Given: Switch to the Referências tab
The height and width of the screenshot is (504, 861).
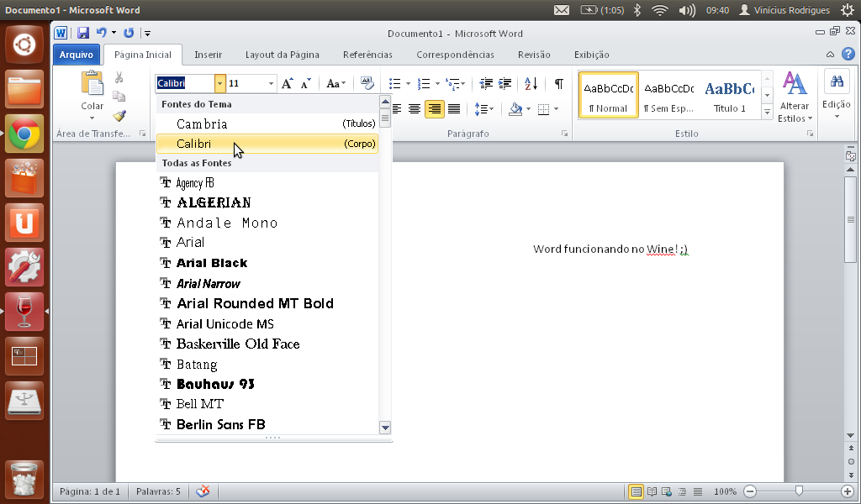Looking at the screenshot, I should click(367, 55).
